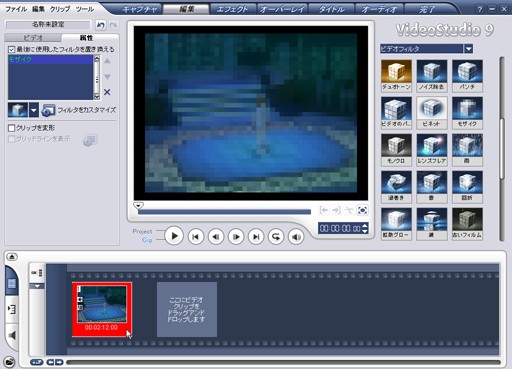Screen dimensions: 512x369
Task: Switch to the エフェクト step tab
Action: [232, 9]
